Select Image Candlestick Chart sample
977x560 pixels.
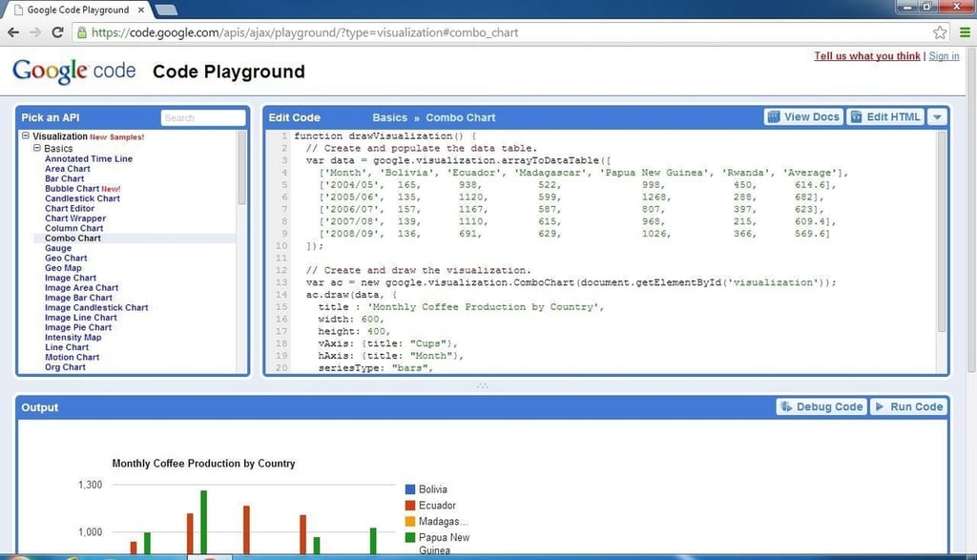point(96,308)
